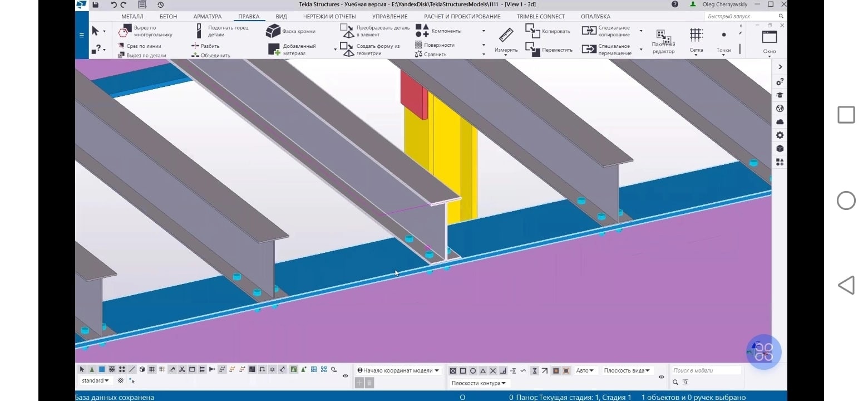
Task: Open 'Начало координат модели' dropdown
Action: (x=398, y=370)
